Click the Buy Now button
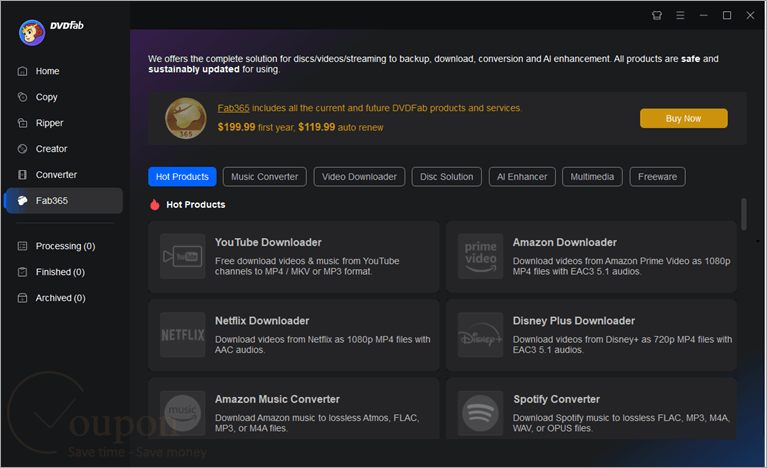Viewport: 767px width, 468px height. click(x=683, y=118)
